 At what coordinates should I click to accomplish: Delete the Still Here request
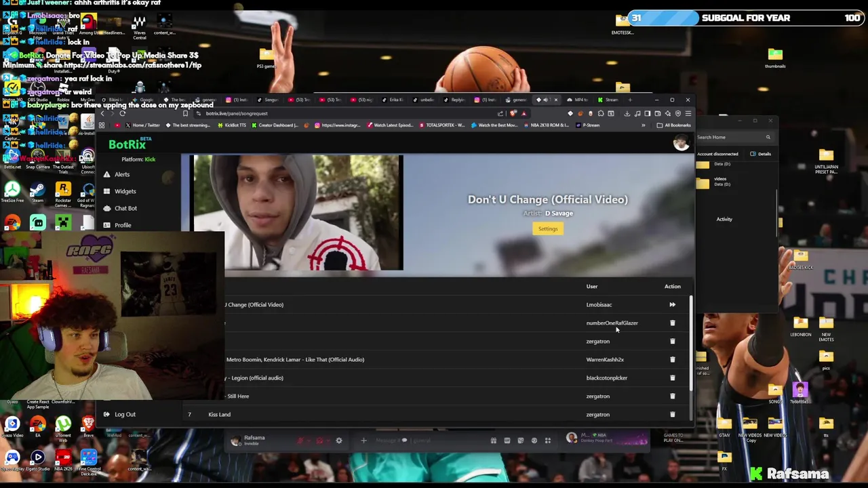[672, 396]
